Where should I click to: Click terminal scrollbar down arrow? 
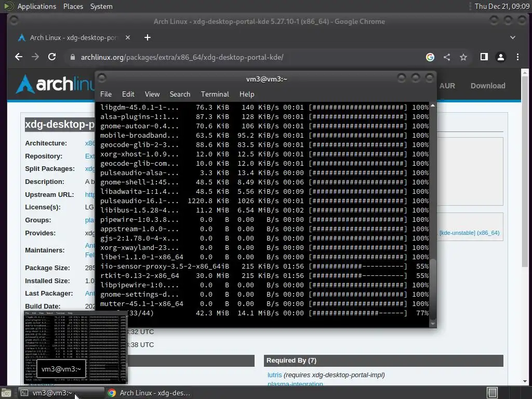[433, 324]
